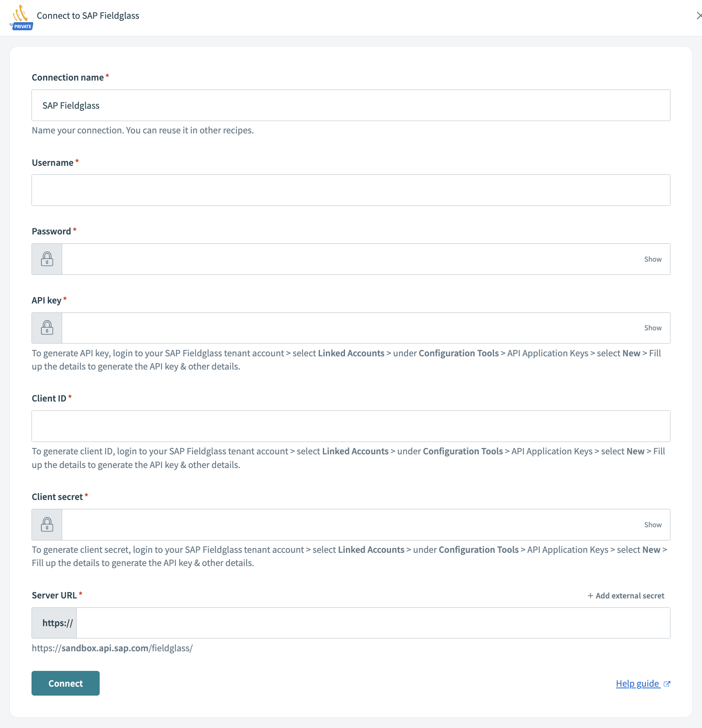
Task: Place cursor in the API key field
Action: point(349,328)
